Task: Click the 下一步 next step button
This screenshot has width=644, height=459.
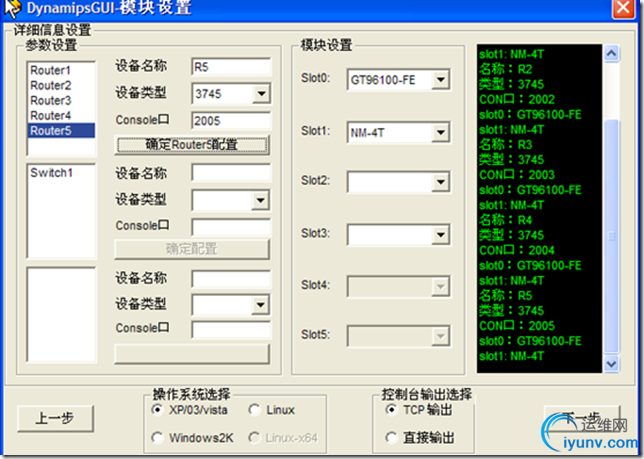Action: tap(582, 419)
